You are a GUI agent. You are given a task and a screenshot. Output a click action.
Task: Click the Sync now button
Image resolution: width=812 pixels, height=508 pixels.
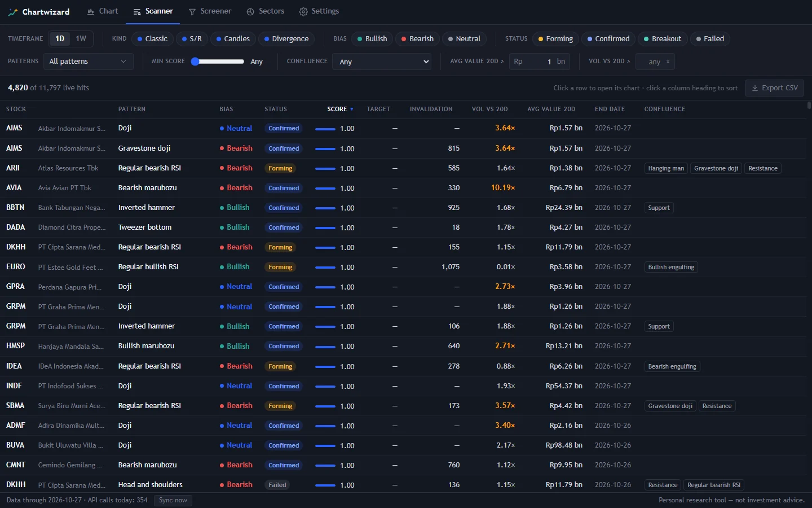click(173, 500)
